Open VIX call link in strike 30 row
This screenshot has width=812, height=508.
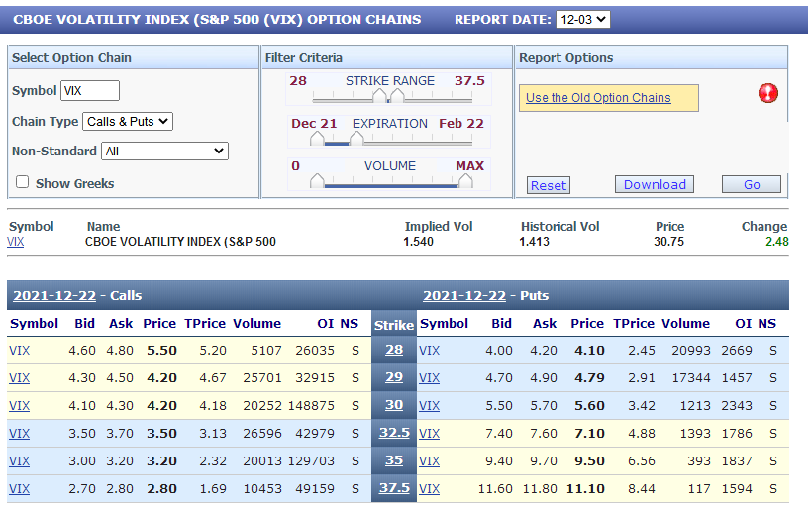(x=19, y=406)
